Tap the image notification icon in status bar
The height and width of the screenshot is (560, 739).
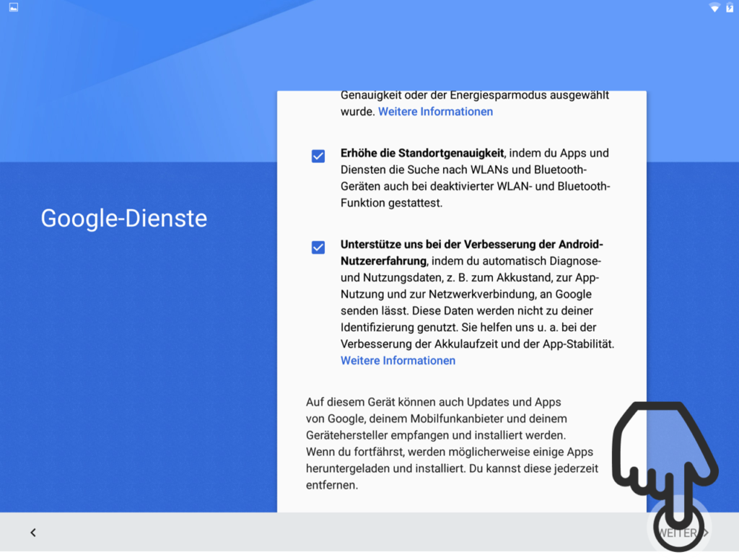(14, 7)
